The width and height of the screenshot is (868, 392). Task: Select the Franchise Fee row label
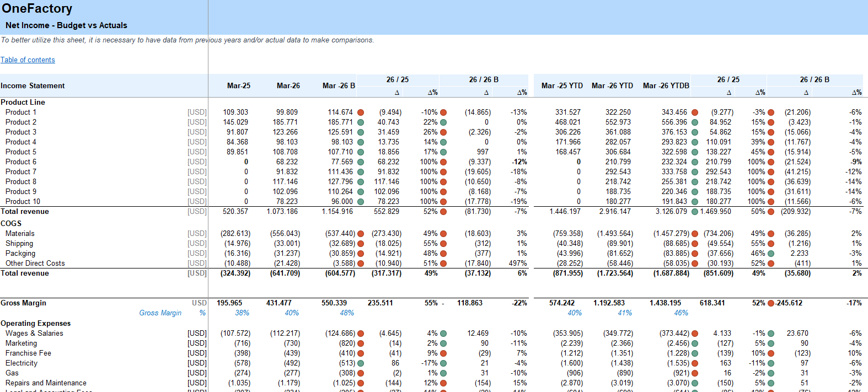pos(28,353)
